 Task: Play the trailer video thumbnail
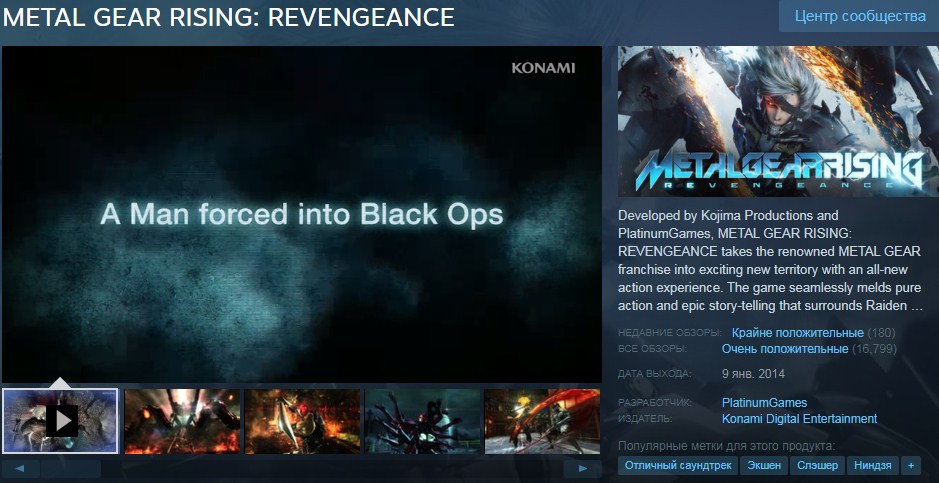(60, 421)
